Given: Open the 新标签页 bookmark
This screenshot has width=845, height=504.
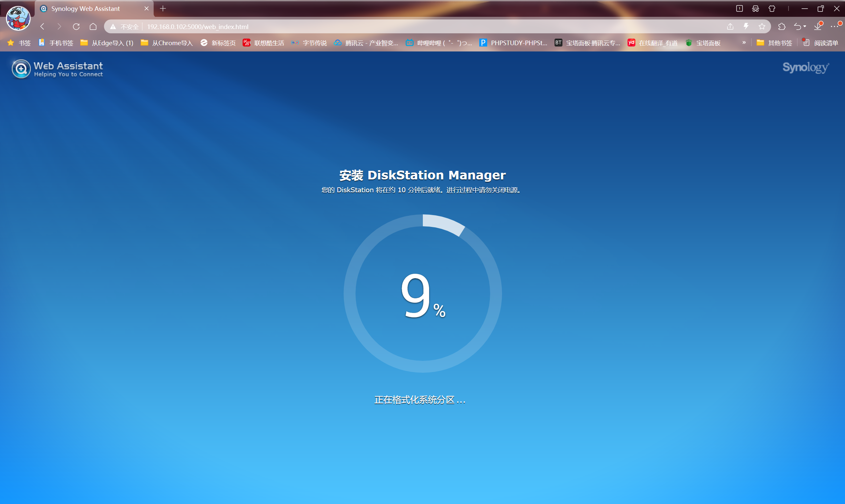Looking at the screenshot, I should [x=218, y=43].
